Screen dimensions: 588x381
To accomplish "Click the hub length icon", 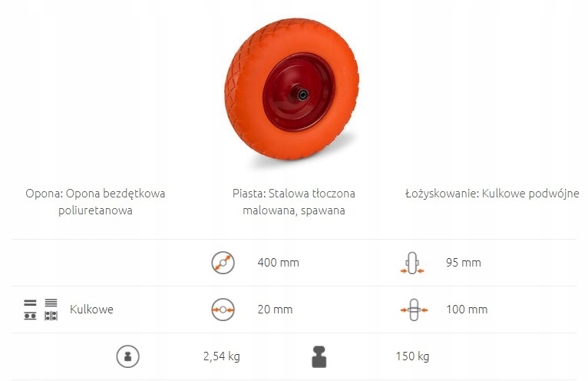I will point(414,310).
